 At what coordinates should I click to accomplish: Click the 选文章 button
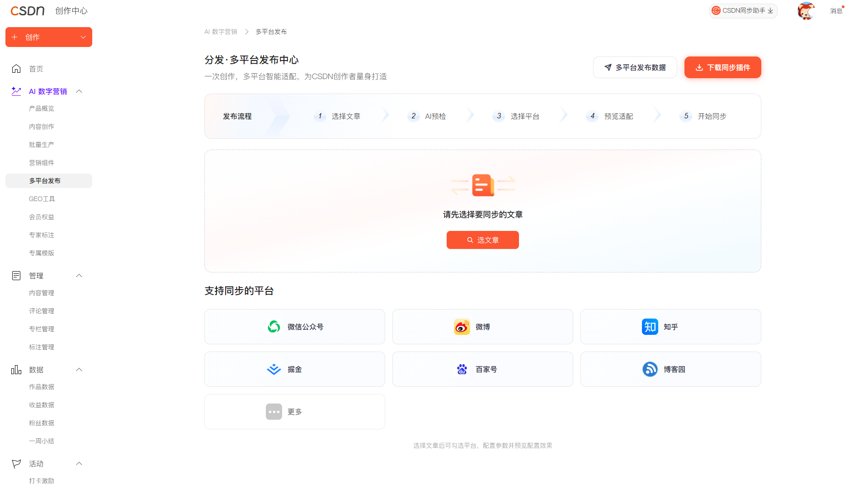tap(483, 240)
